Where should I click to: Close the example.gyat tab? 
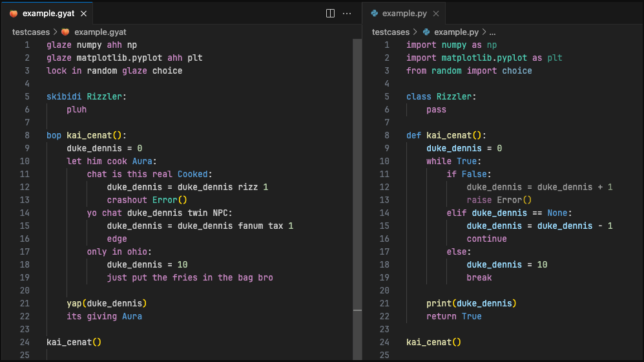(84, 14)
